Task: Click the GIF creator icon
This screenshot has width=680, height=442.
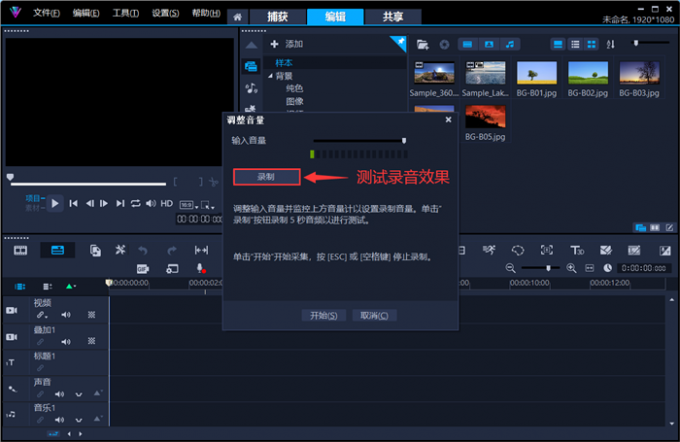Action: 143,269
